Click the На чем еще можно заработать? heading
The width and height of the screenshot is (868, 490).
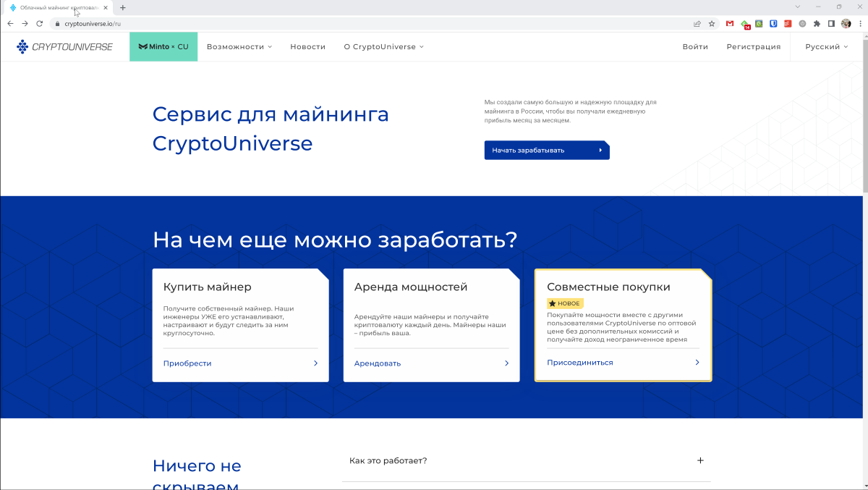point(335,240)
